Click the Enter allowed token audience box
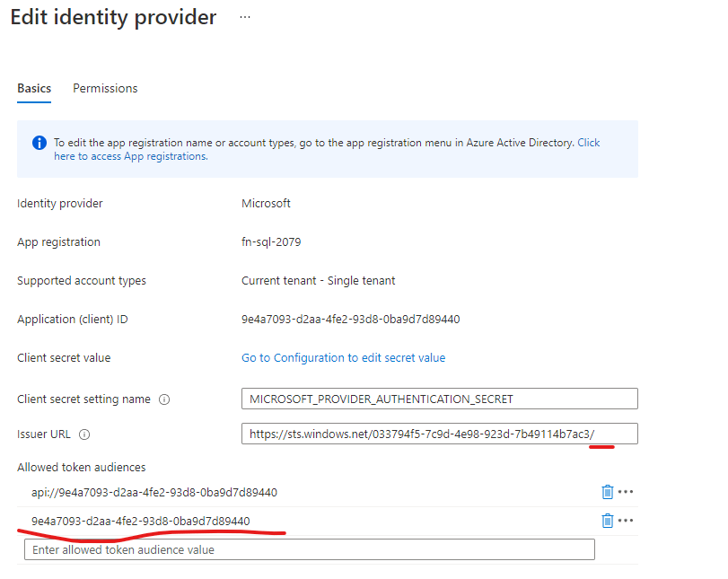 click(x=309, y=549)
